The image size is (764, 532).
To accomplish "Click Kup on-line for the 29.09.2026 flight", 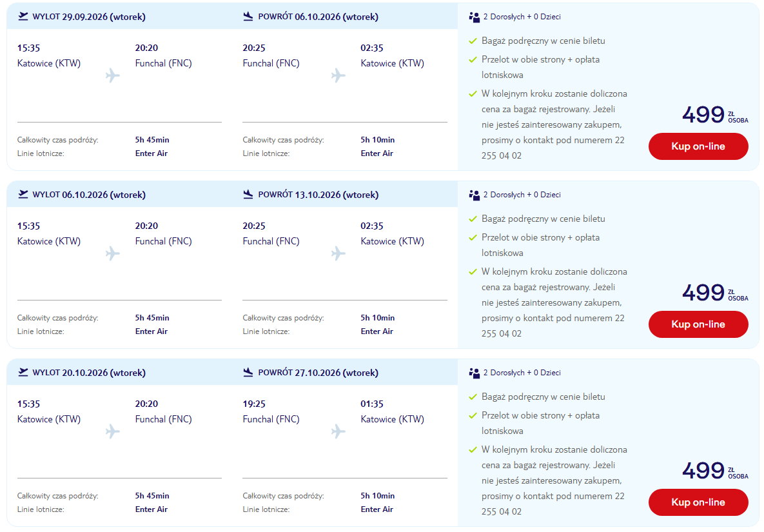I will [x=698, y=146].
